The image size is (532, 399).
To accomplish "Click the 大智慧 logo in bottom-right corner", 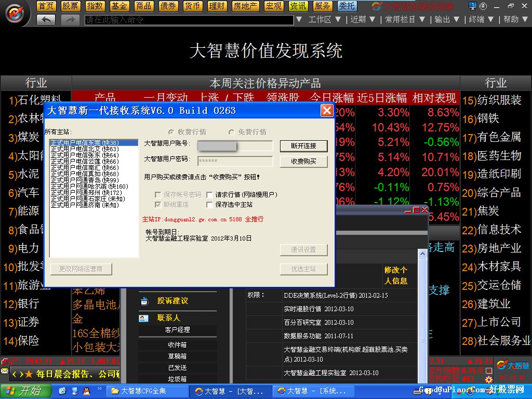I will tap(513, 365).
